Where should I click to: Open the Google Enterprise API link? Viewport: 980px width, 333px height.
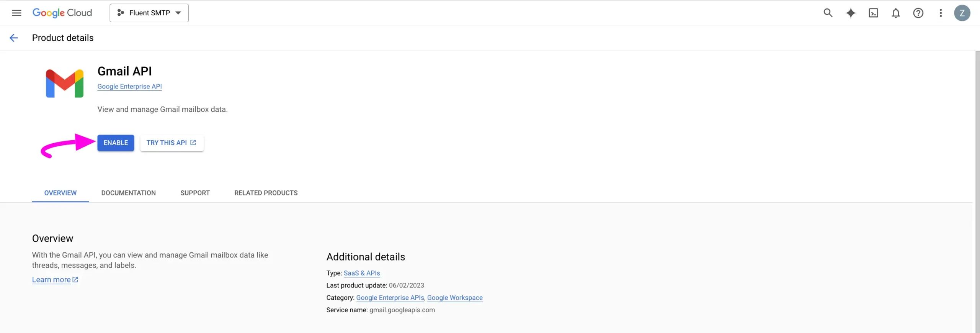pyautogui.click(x=129, y=86)
